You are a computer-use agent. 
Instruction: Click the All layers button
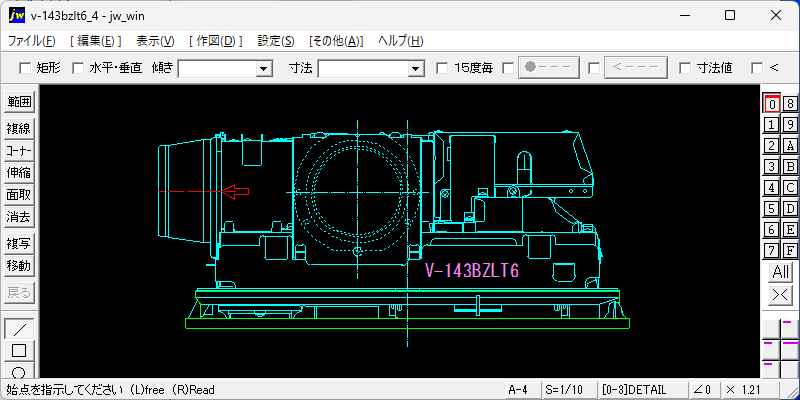pyautogui.click(x=781, y=272)
